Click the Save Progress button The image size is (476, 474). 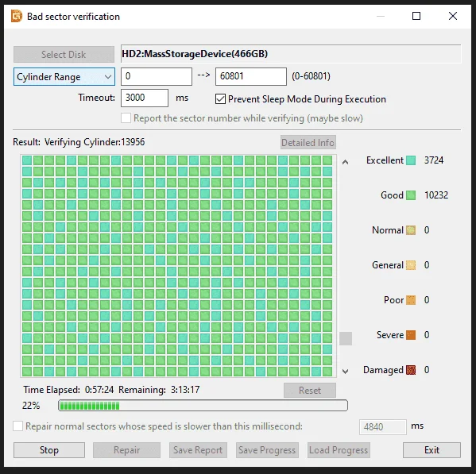coord(267,450)
